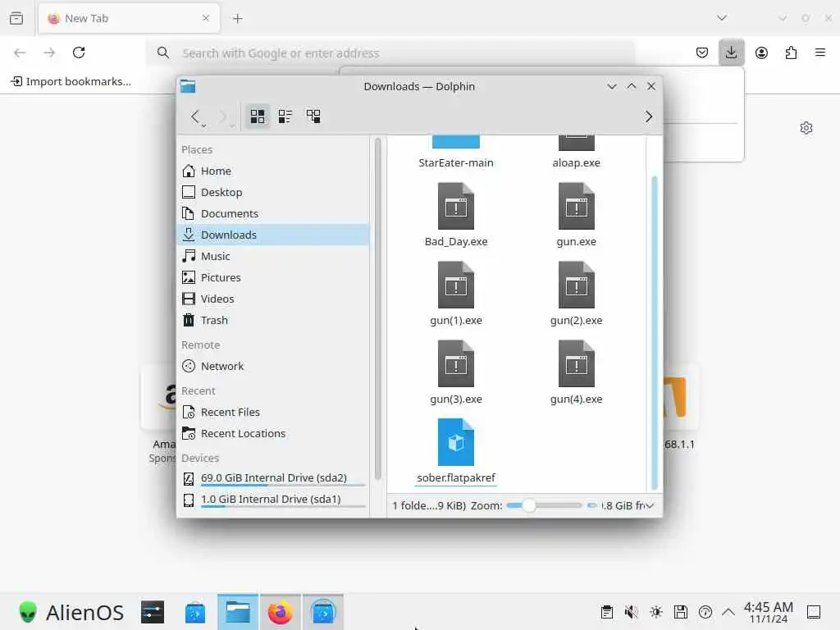Expand Dolphin toolbar overflow chevron

649,116
